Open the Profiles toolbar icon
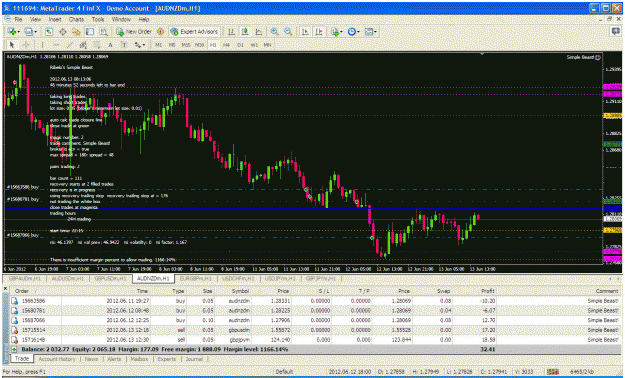Image resolution: width=625 pixels, height=378 pixels. coord(28,32)
